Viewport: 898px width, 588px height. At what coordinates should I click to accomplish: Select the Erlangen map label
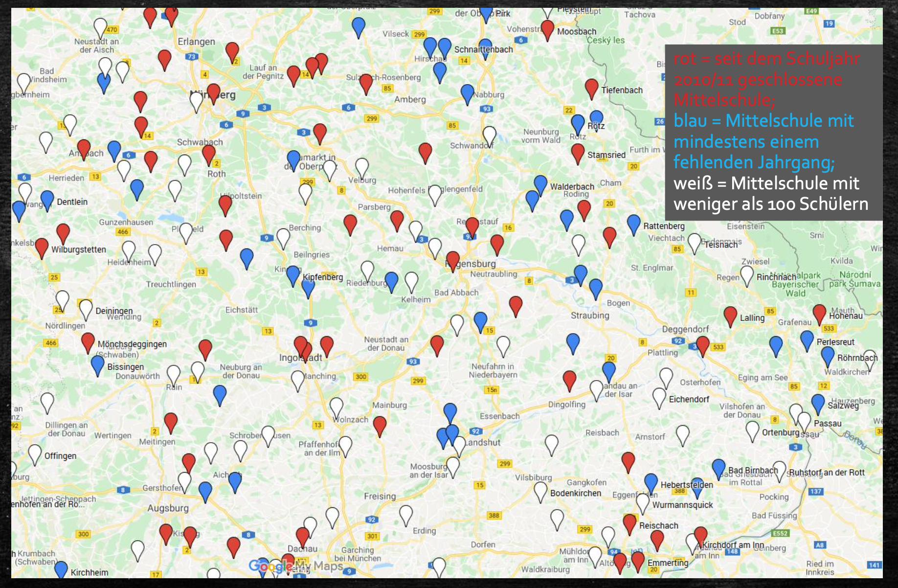coord(196,42)
